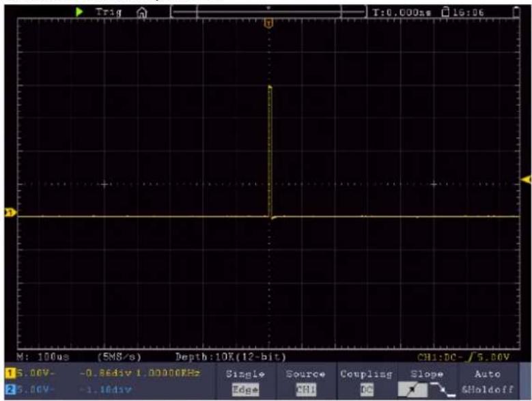Change Coupling DC setting
This screenshot has height=401, width=532.
[x=367, y=382]
